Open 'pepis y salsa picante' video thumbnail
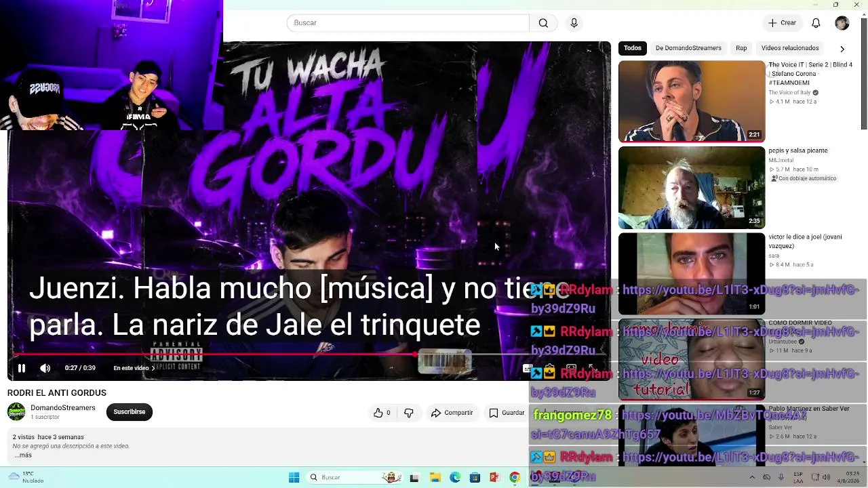 pos(692,188)
